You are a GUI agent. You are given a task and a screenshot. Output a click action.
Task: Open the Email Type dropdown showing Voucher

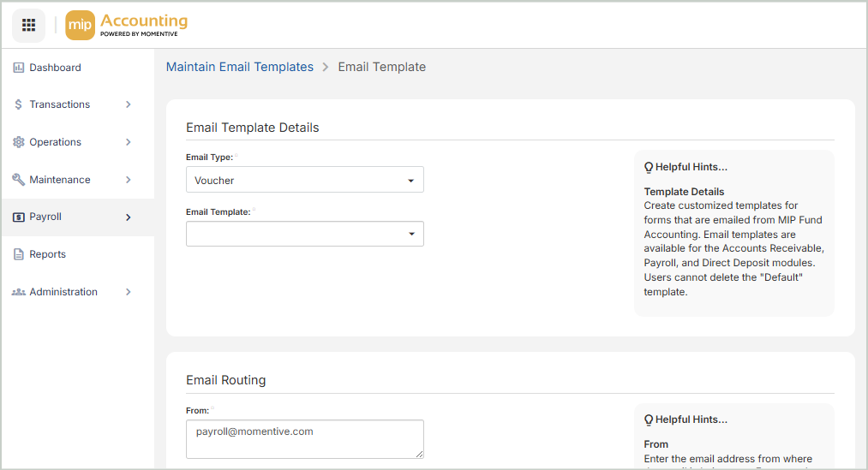(304, 180)
